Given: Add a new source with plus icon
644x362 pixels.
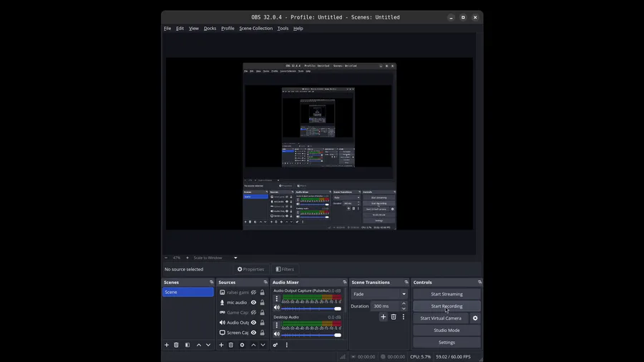Looking at the screenshot, I should pos(221,345).
